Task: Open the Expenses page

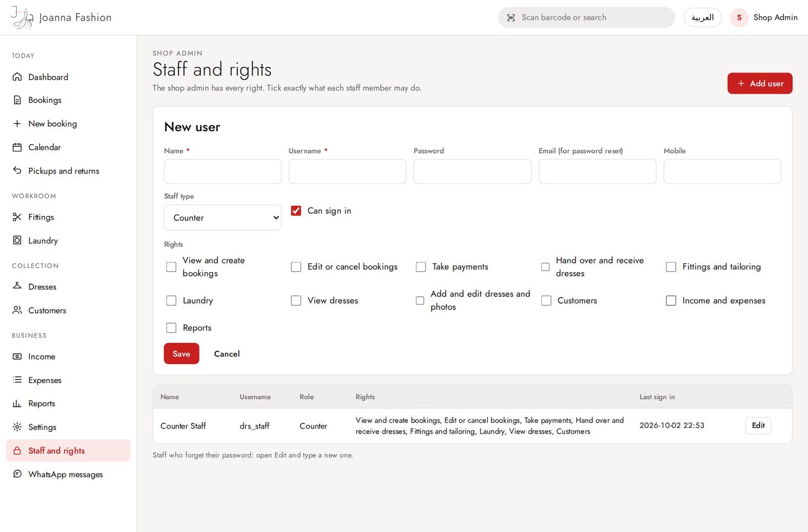Action: click(x=68, y=380)
